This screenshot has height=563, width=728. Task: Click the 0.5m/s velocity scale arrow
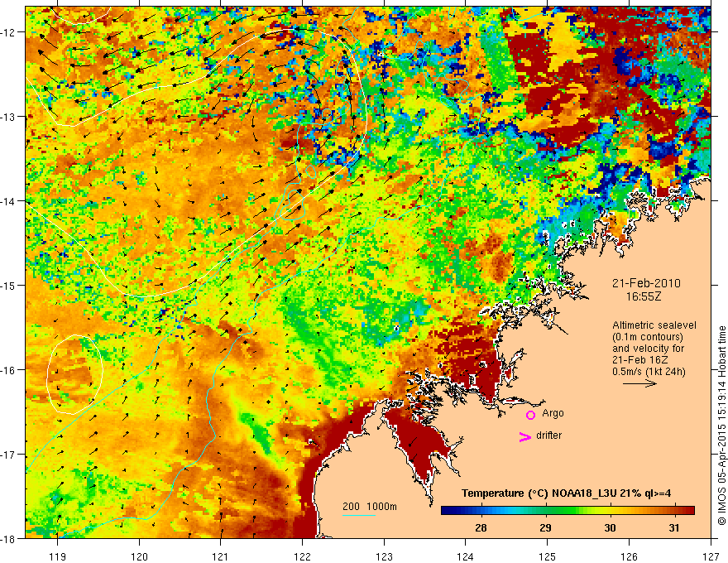639,383
